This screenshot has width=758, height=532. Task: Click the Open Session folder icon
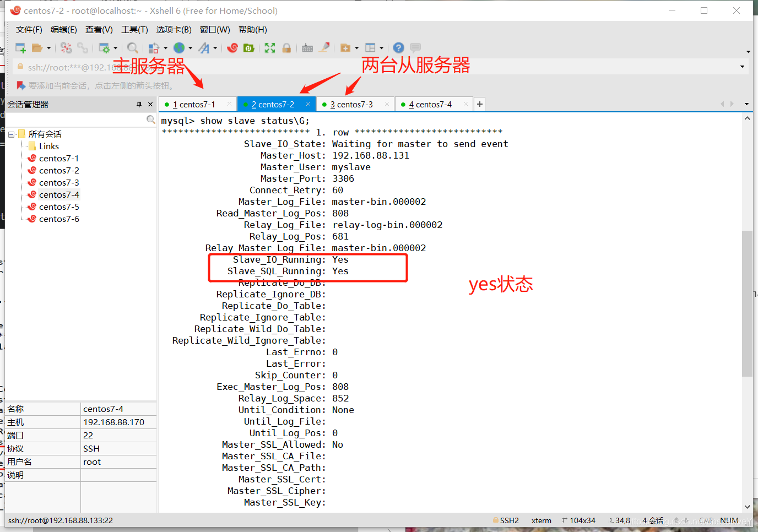pos(37,48)
